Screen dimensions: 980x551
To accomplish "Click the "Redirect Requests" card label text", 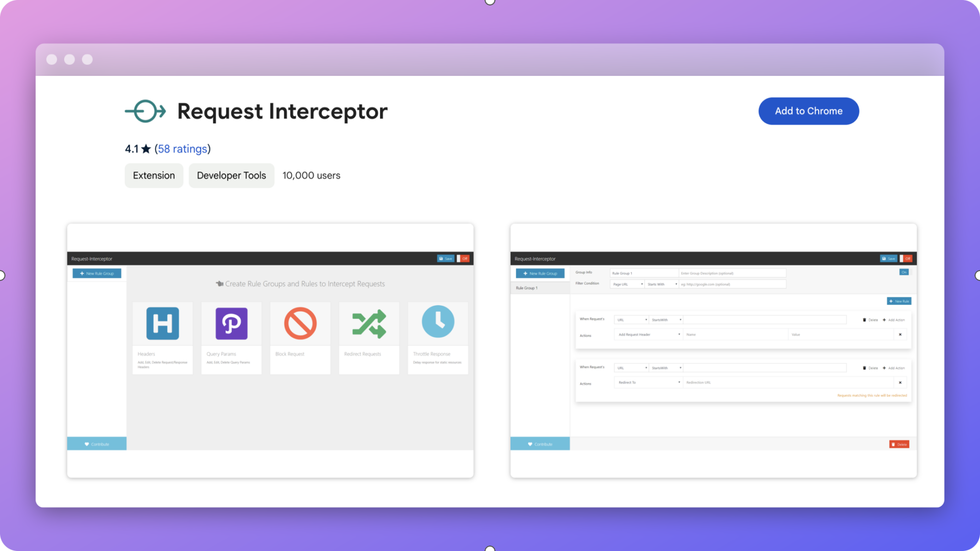I will pyautogui.click(x=363, y=354).
